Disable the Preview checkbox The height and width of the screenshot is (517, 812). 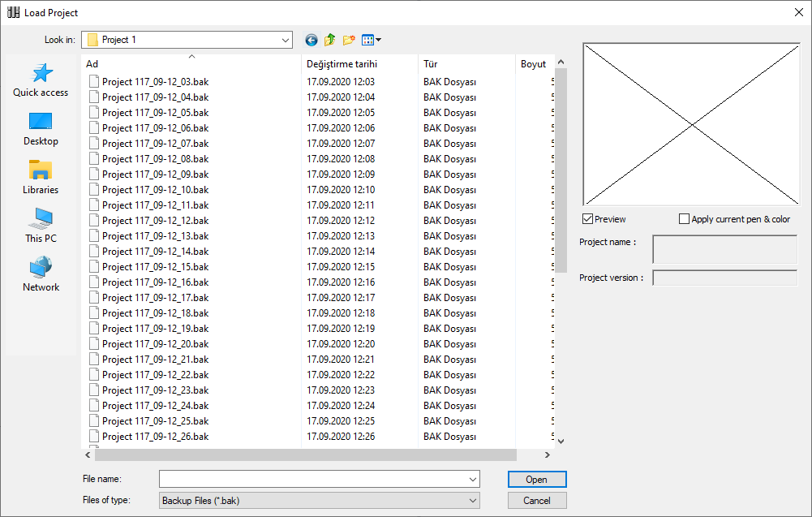[588, 219]
